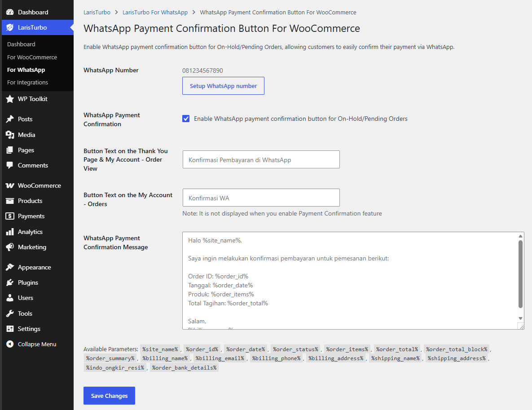Click the %indo_ongkir_resi% parameter tag

[x=115, y=368]
